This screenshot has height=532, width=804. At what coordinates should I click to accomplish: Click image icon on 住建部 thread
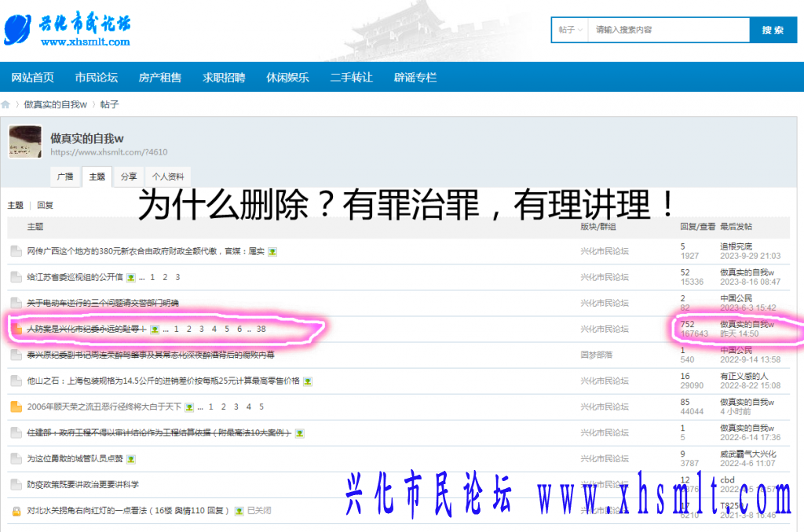(300, 434)
